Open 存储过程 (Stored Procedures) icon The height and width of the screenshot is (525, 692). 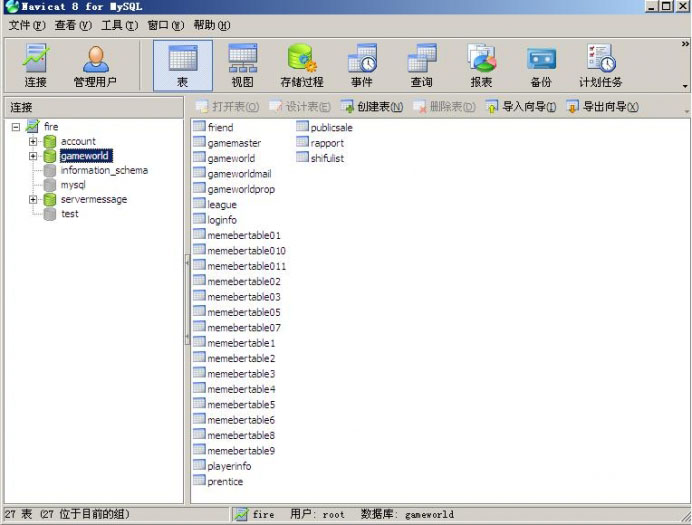302,66
